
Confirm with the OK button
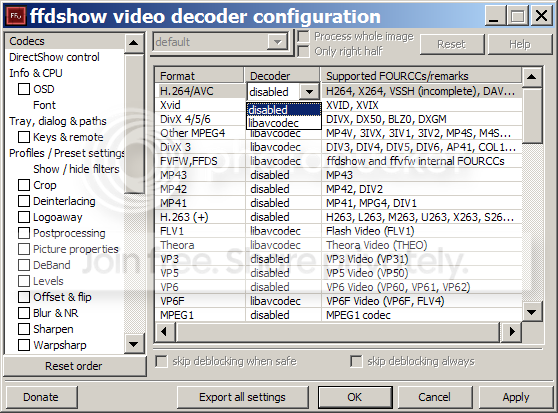[x=355, y=397]
